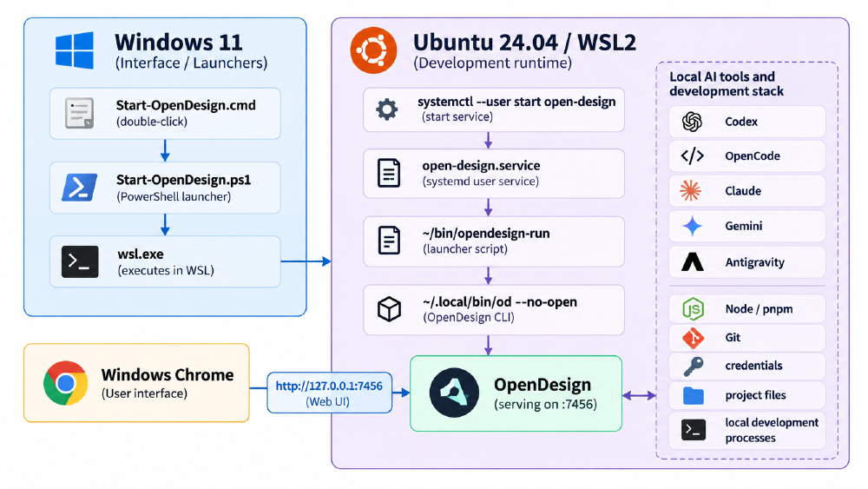
Task: Click the '~/bin/opendesign-run' label
Action: coord(486,233)
